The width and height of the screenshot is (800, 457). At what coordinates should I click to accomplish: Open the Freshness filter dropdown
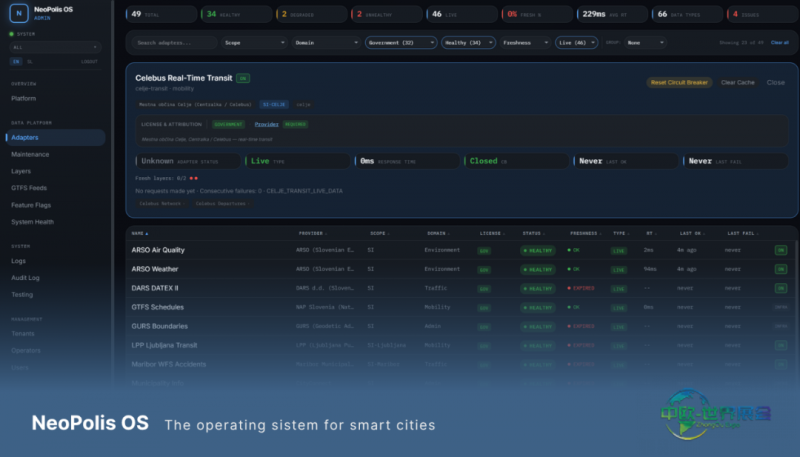tap(525, 43)
